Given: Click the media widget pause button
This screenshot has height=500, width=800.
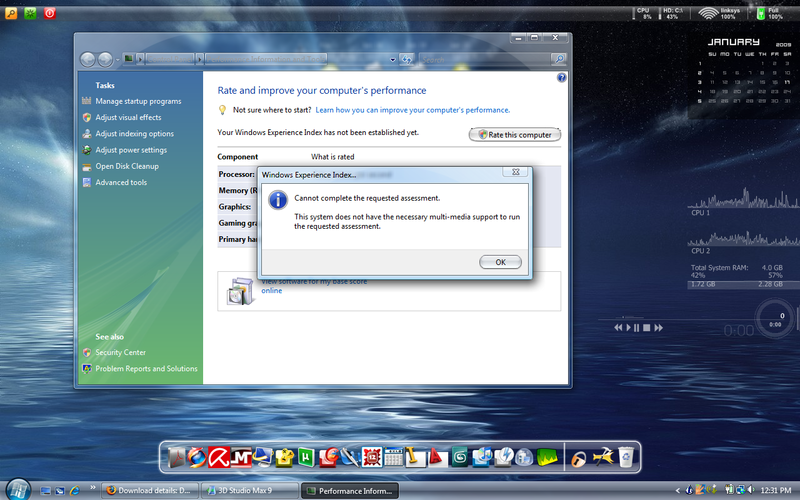Looking at the screenshot, I should (636, 328).
